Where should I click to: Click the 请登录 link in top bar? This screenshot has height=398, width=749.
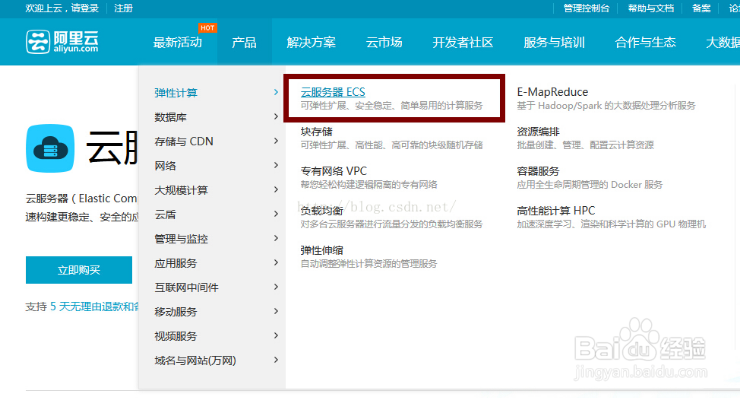tap(85, 8)
